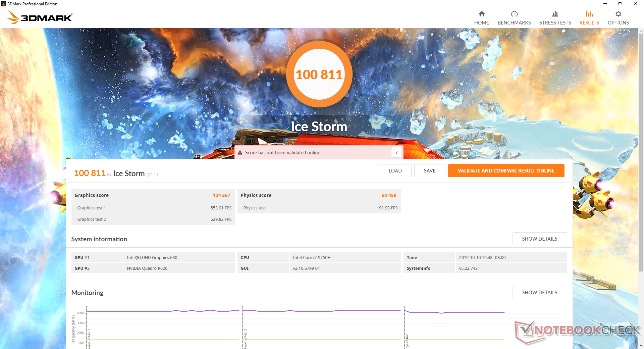Click the 3DMark logo
Image resolution: width=644 pixels, height=349 pixels.
(40, 17)
